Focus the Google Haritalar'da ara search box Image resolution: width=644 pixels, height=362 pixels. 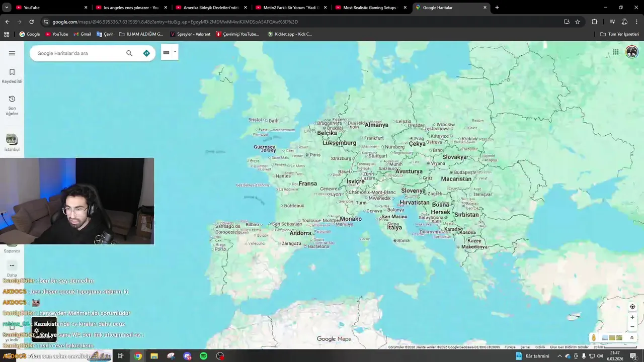click(78, 53)
